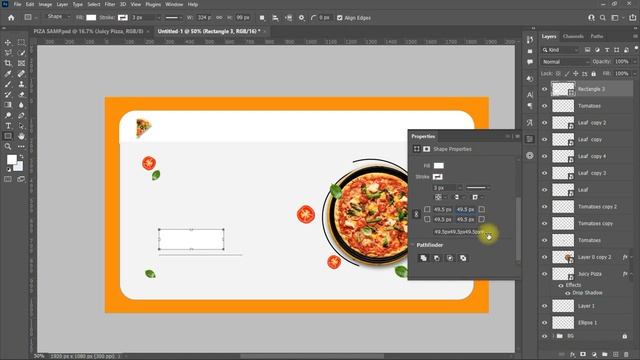The image size is (640, 360).
Task: Hide the Leaf copy 4 layer
Action: click(x=544, y=156)
